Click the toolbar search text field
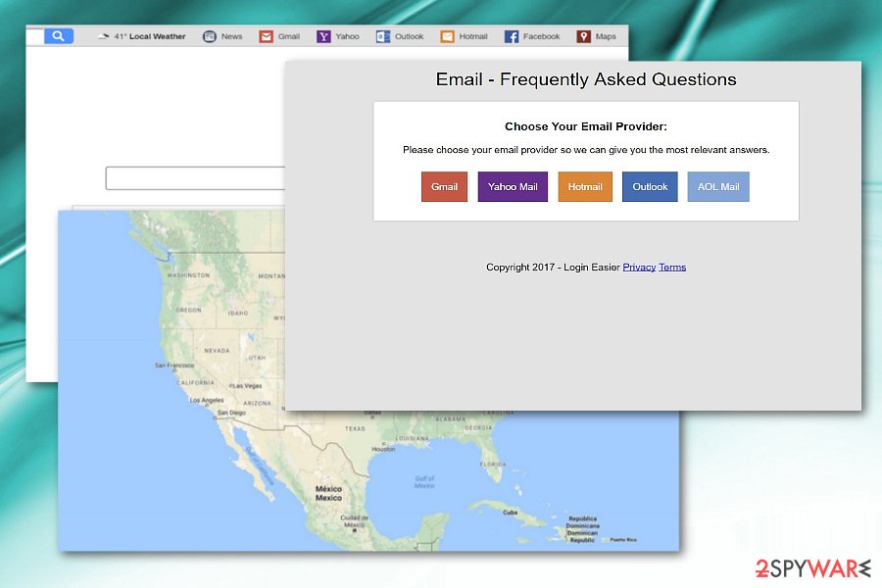 point(35,36)
